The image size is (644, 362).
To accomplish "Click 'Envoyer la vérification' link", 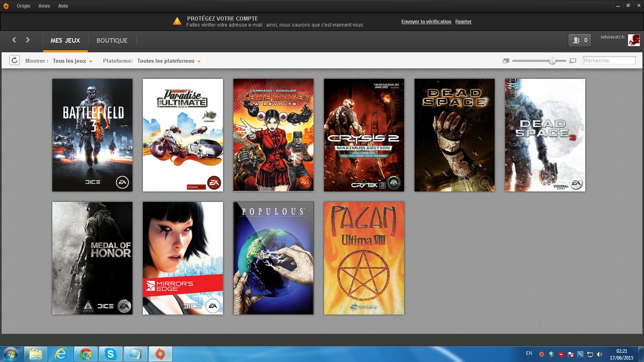I will point(426,22).
